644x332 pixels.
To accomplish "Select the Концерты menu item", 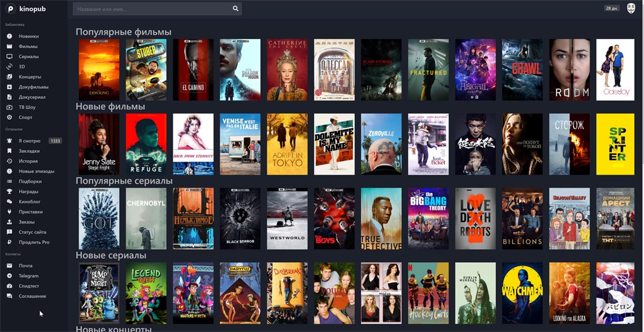I will click(x=30, y=77).
